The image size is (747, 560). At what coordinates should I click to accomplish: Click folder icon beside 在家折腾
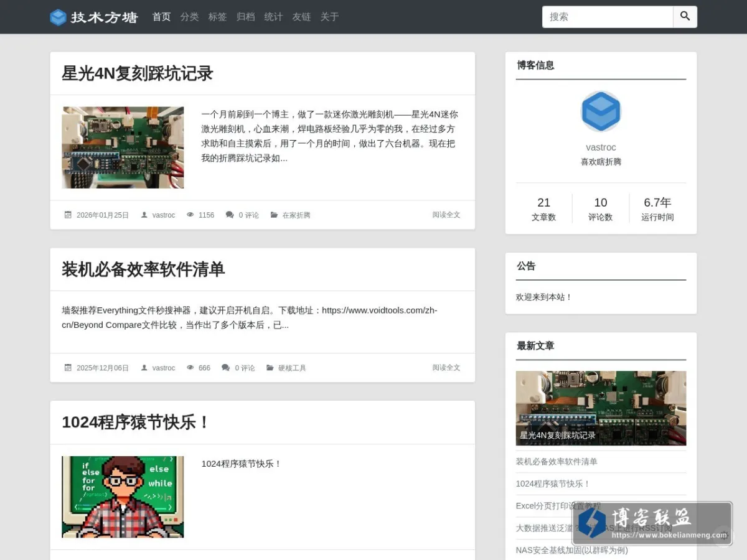274,215
